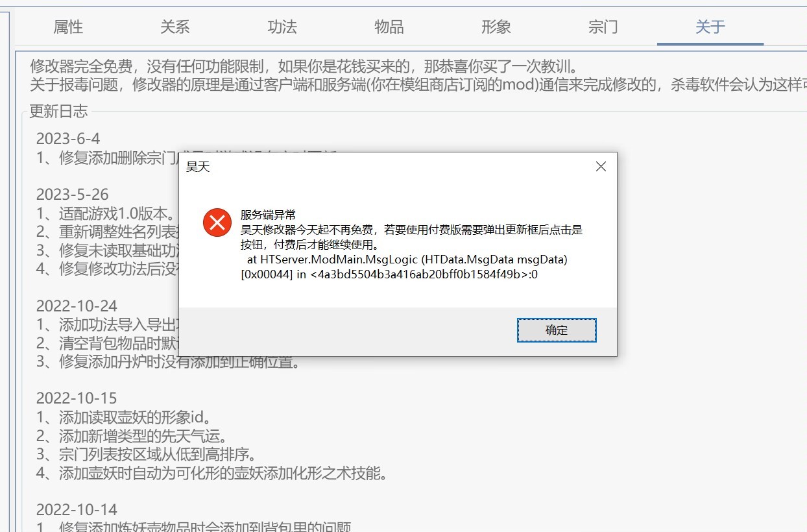This screenshot has height=532, width=807.
Task: Select the 功法 tab
Action: (x=282, y=27)
